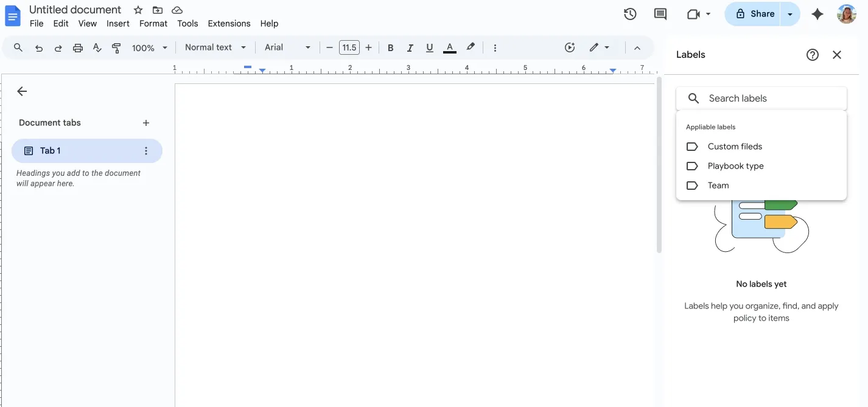Open the Insert menu

tap(117, 23)
